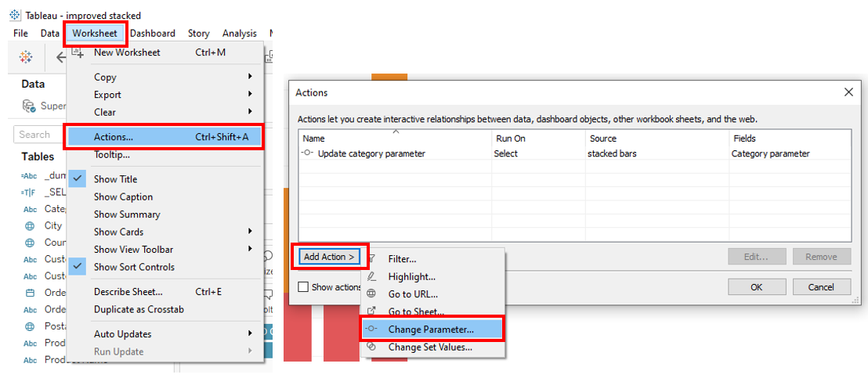Image resolution: width=868 pixels, height=378 pixels.
Task: Sort by the Fields column header
Action: 790,139
